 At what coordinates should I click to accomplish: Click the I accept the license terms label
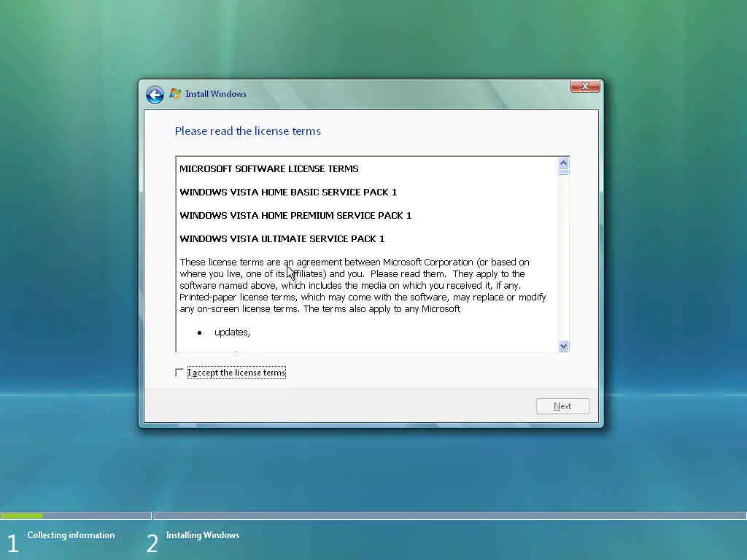coord(237,373)
